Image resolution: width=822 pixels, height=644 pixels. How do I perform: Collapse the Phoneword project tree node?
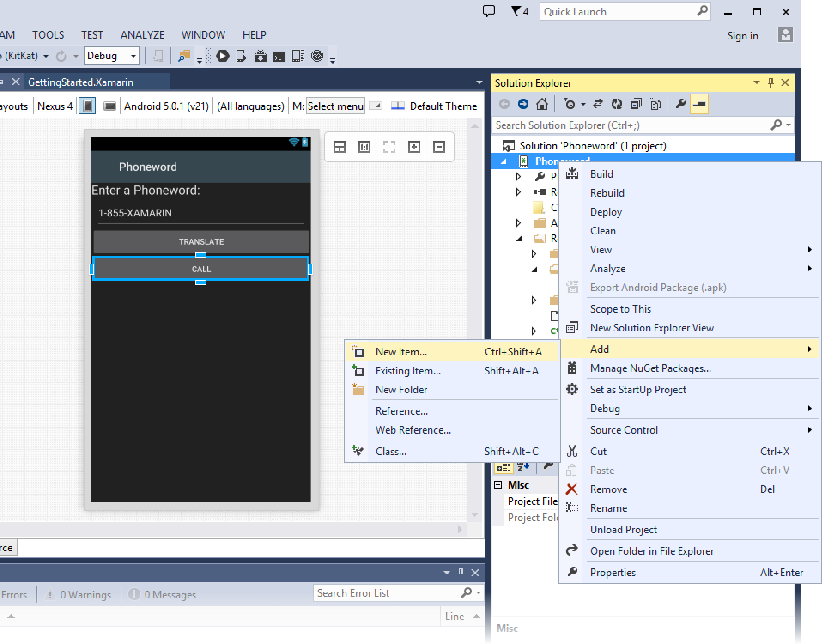point(504,161)
